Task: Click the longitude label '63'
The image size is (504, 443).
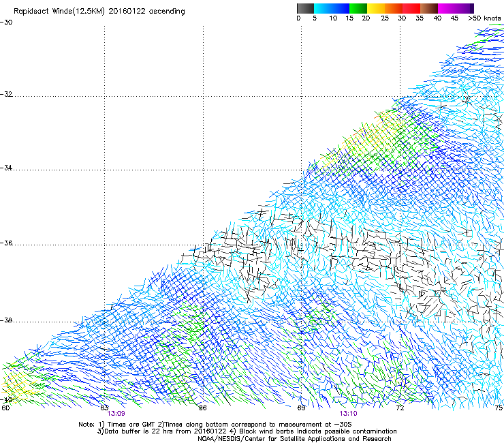Action: click(x=104, y=408)
